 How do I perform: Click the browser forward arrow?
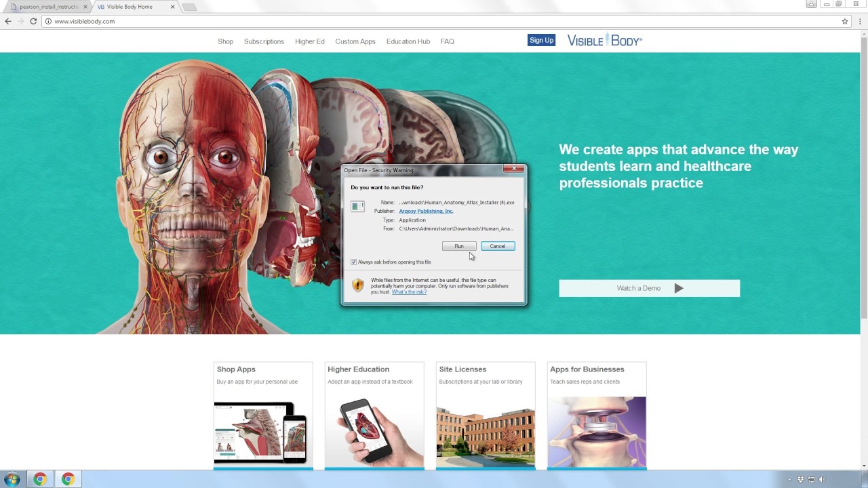pyautogui.click(x=20, y=21)
